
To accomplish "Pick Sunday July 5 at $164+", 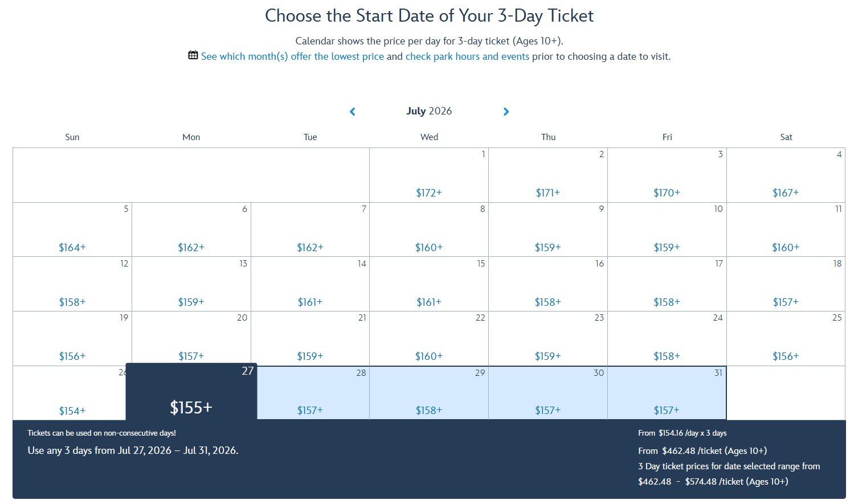I will 72,230.
